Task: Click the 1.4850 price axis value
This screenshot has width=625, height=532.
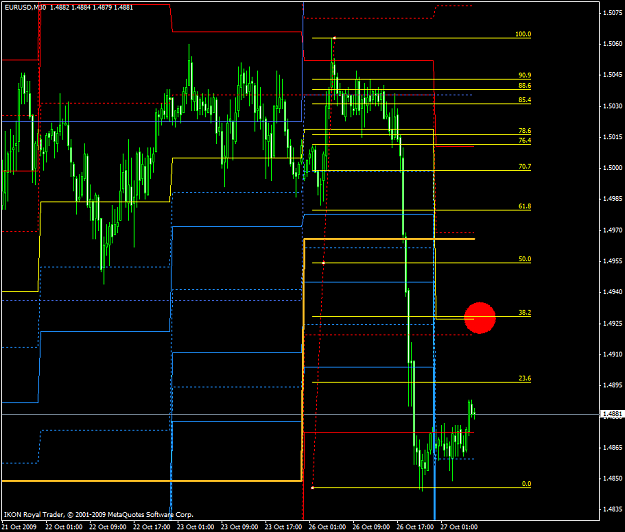Action: (612, 478)
